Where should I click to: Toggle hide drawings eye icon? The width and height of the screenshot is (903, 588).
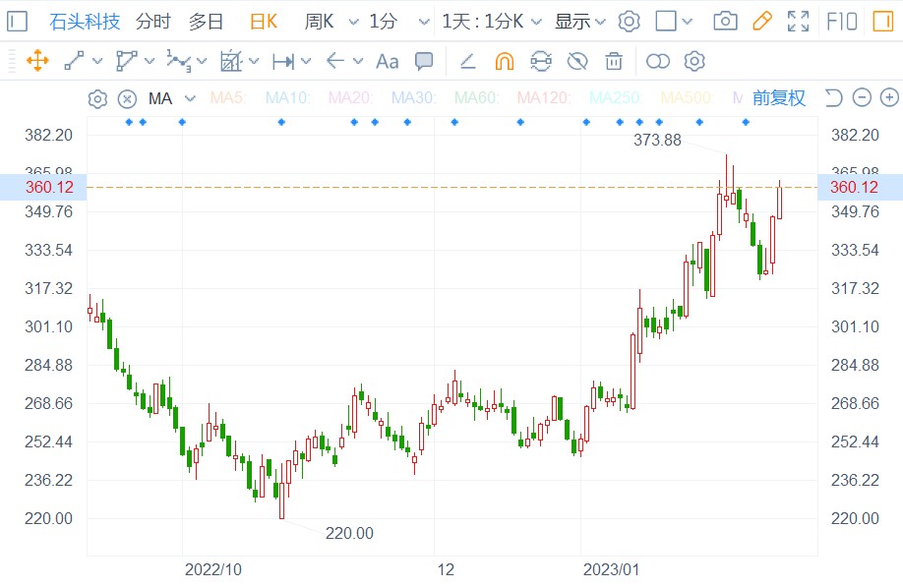[577, 61]
